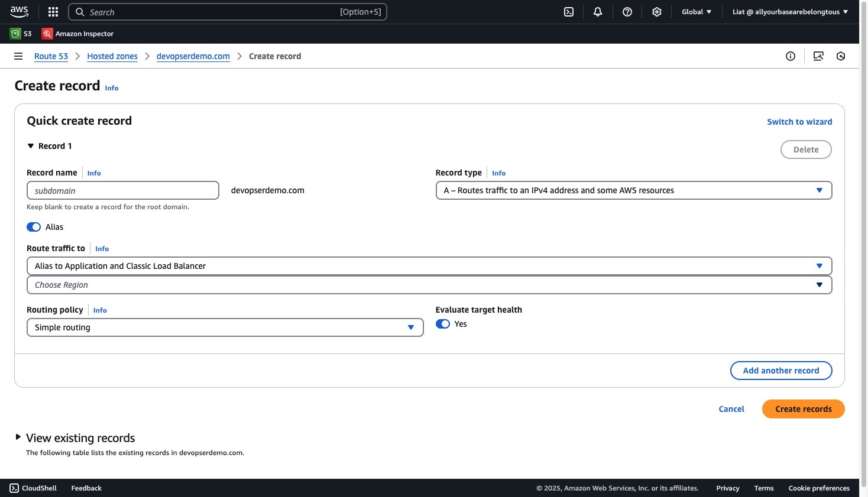Click Add another record button
868x497 pixels.
pyautogui.click(x=781, y=371)
